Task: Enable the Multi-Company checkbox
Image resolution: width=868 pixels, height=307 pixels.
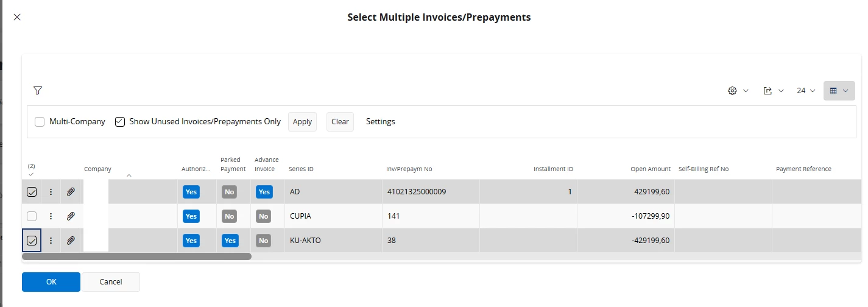Action: pyautogui.click(x=40, y=122)
